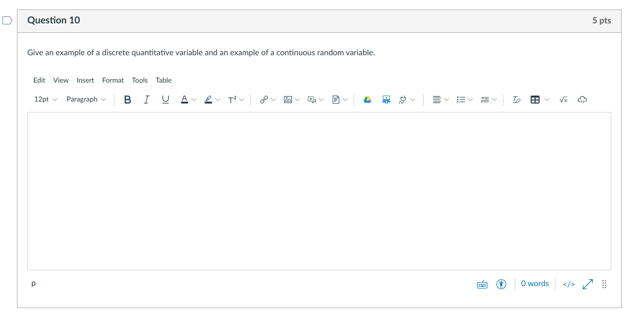The width and height of the screenshot is (644, 324).
Task: Apply italic formatting
Action: tap(146, 100)
